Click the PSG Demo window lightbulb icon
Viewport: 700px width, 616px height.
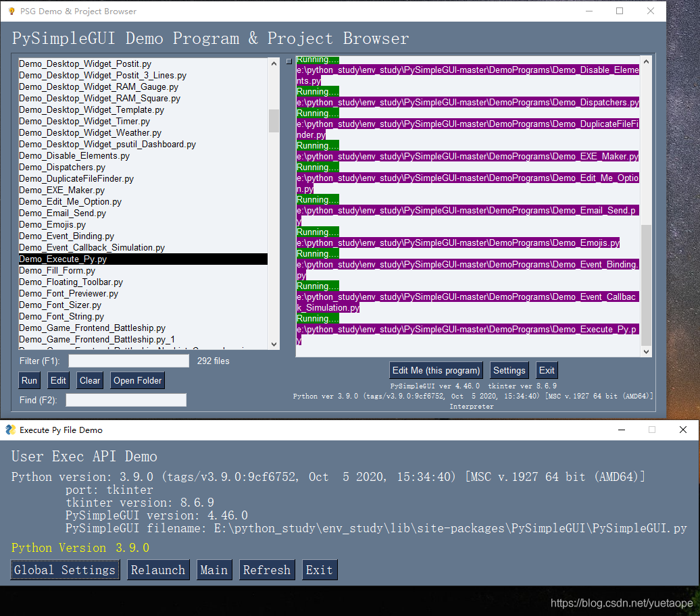point(11,11)
